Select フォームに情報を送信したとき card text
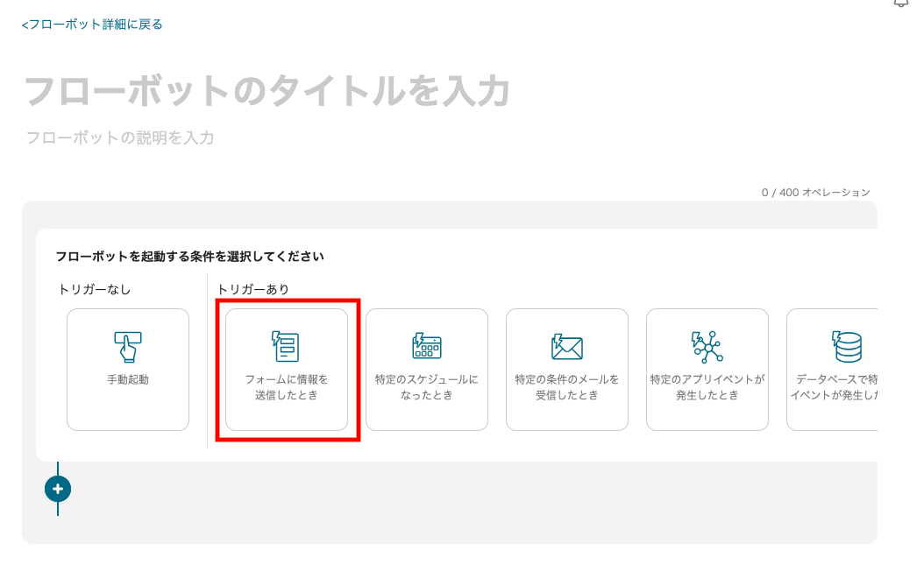This screenshot has height=565, width=924. click(x=287, y=387)
